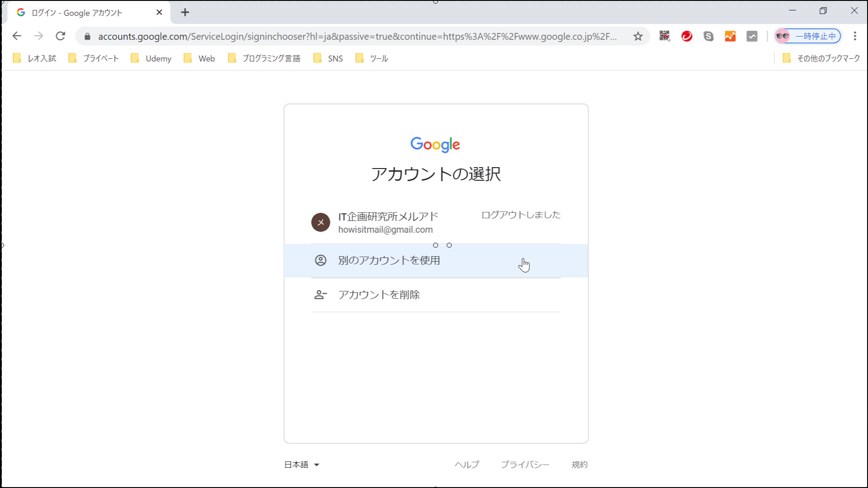The width and height of the screenshot is (868, 488).
Task: Open the Chrome three-dot menu
Action: 855,36
